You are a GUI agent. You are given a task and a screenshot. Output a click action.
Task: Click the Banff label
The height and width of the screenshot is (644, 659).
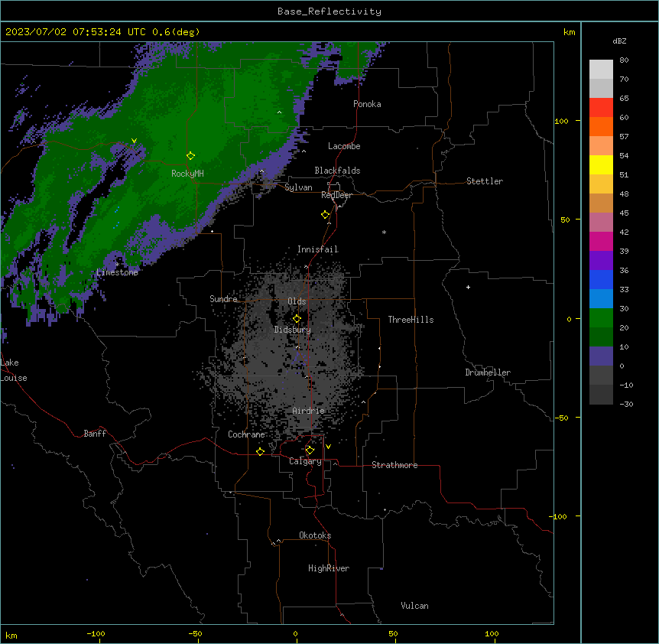pos(95,434)
